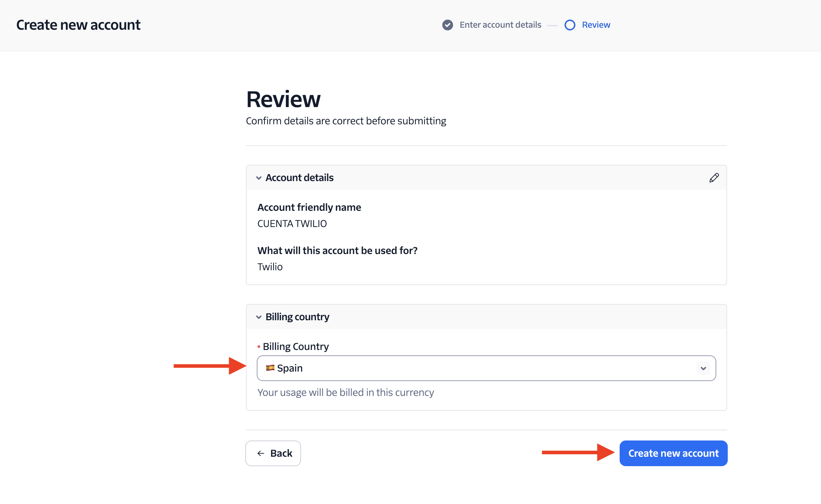821x504 pixels.
Task: Open the Spain country select box
Action: coord(473,368)
